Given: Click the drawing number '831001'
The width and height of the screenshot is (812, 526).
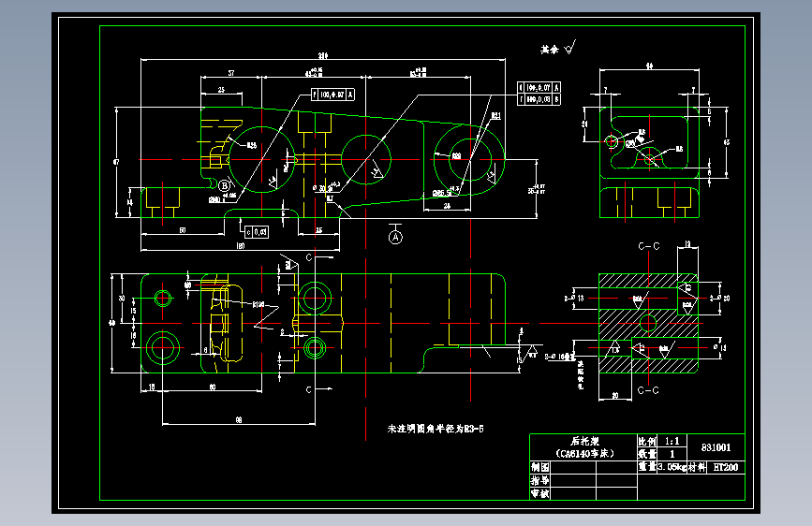Looking at the screenshot, I should tap(716, 447).
